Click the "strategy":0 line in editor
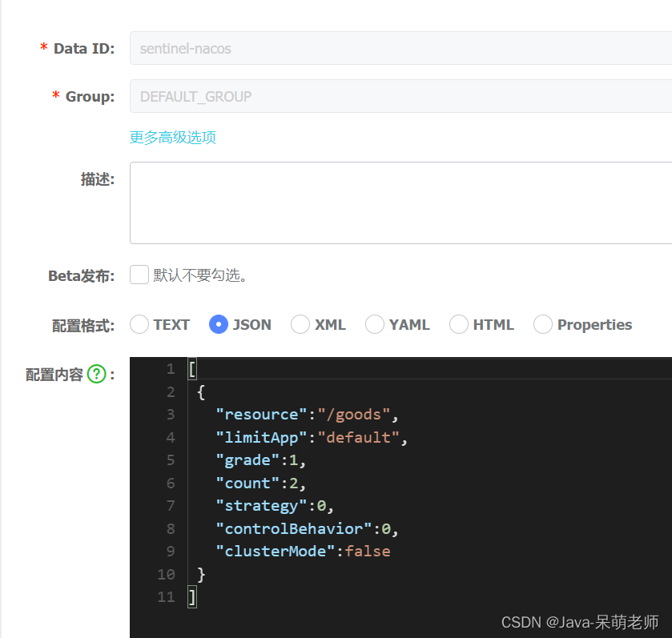672x638 pixels. point(274,506)
